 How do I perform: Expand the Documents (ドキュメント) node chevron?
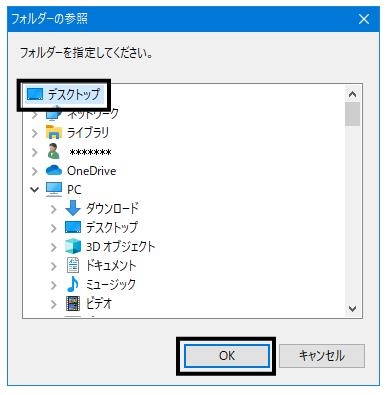click(x=53, y=266)
